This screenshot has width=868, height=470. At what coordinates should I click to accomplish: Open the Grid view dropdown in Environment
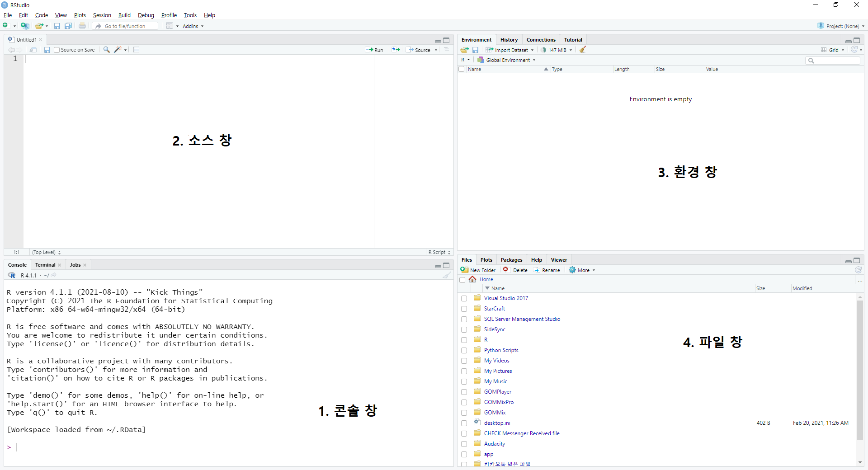click(x=833, y=50)
